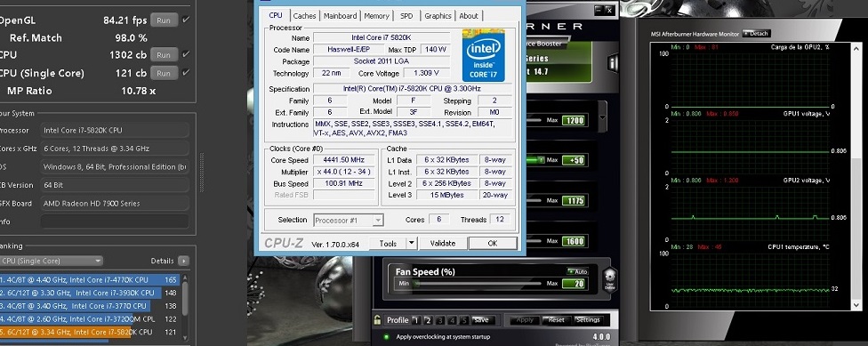The height and width of the screenshot is (346, 868).
Task: Adjust the Fan Speed slider
Action: (478, 284)
